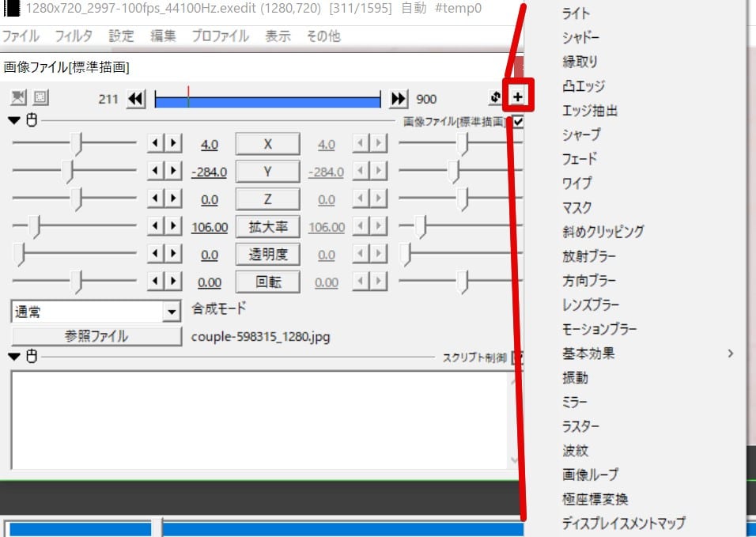Click the 参照ファイル button
The image size is (756, 537).
(96, 336)
